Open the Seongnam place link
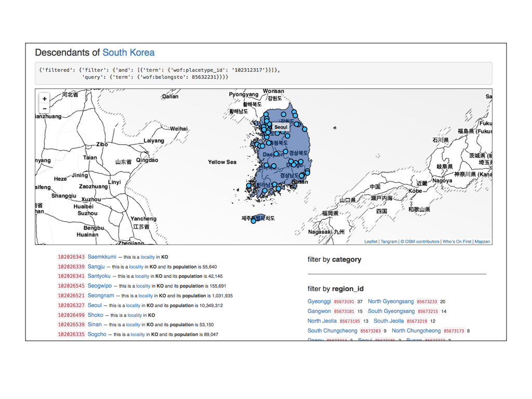This screenshot has height=399, width=532. (101, 296)
